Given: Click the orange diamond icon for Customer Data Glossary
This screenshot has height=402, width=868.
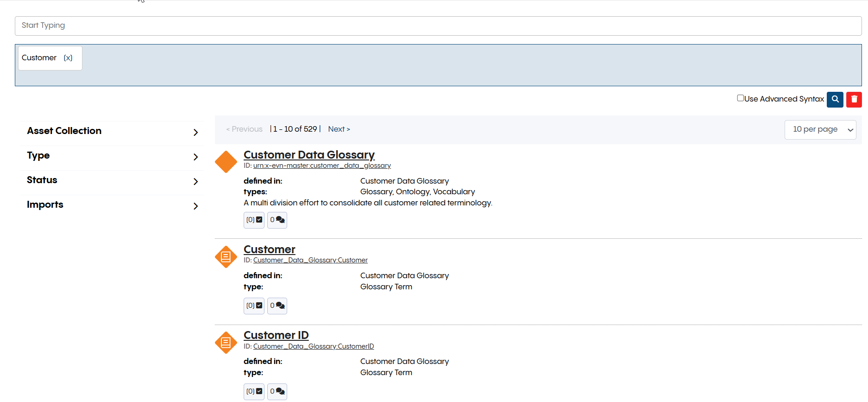Looking at the screenshot, I should (x=226, y=162).
